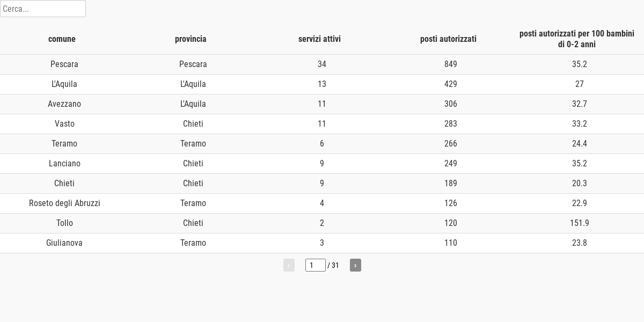Viewport: 644px width, 322px height.
Task: Select the Pescara comune cell
Action: [x=64, y=64]
